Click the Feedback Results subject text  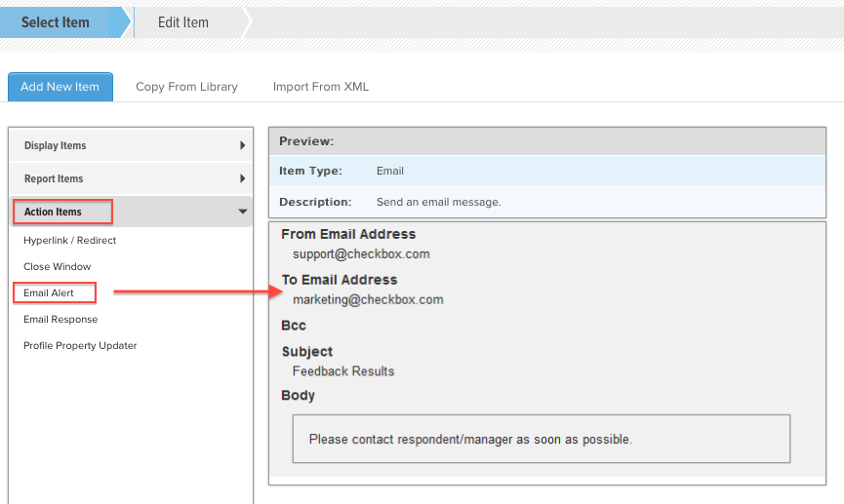[x=343, y=371]
